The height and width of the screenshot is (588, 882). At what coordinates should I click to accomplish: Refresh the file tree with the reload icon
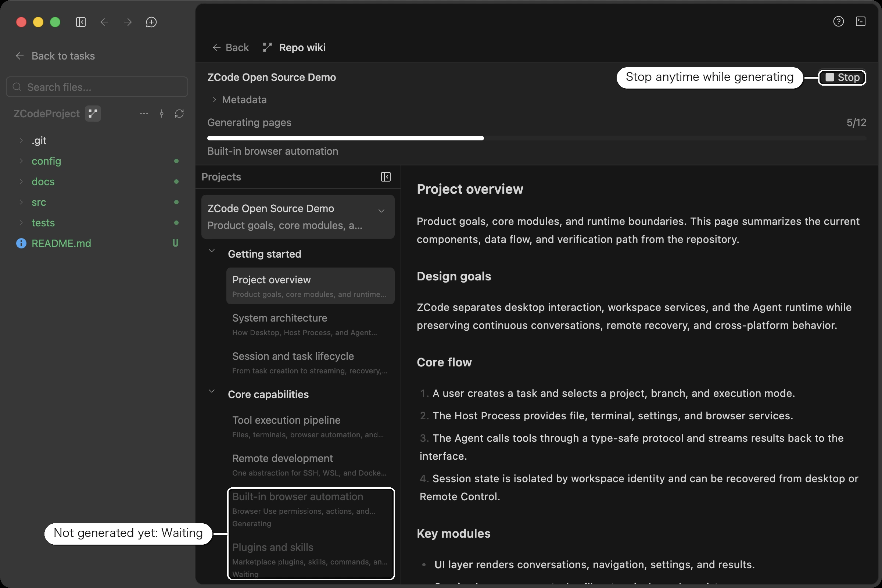[x=179, y=114]
